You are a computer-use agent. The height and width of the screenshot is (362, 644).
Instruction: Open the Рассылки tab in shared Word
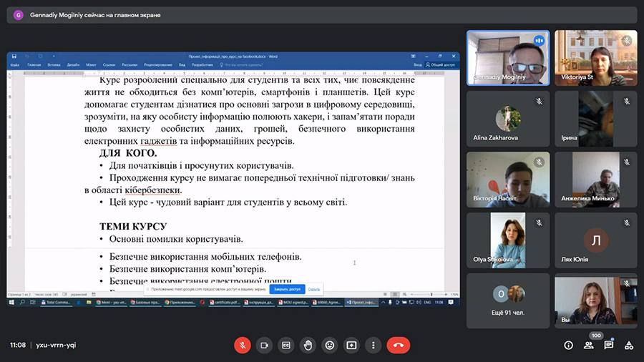point(130,65)
